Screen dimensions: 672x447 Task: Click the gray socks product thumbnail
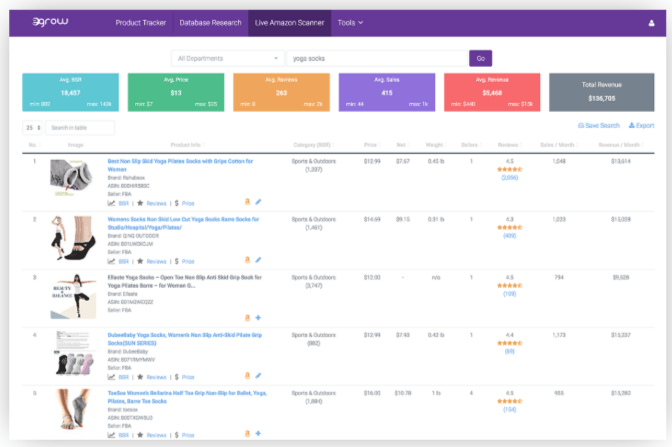click(x=72, y=177)
